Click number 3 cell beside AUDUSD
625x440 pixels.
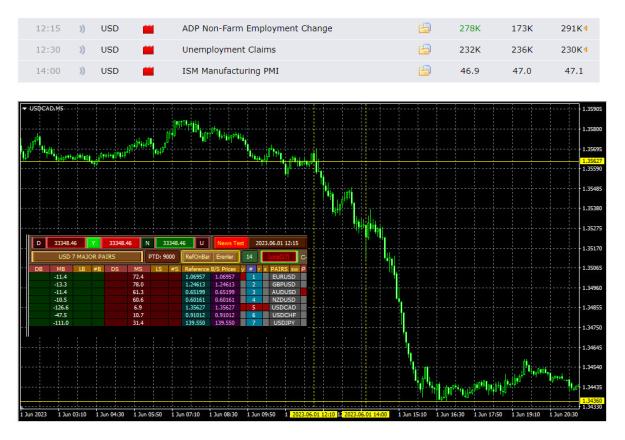coord(254,292)
